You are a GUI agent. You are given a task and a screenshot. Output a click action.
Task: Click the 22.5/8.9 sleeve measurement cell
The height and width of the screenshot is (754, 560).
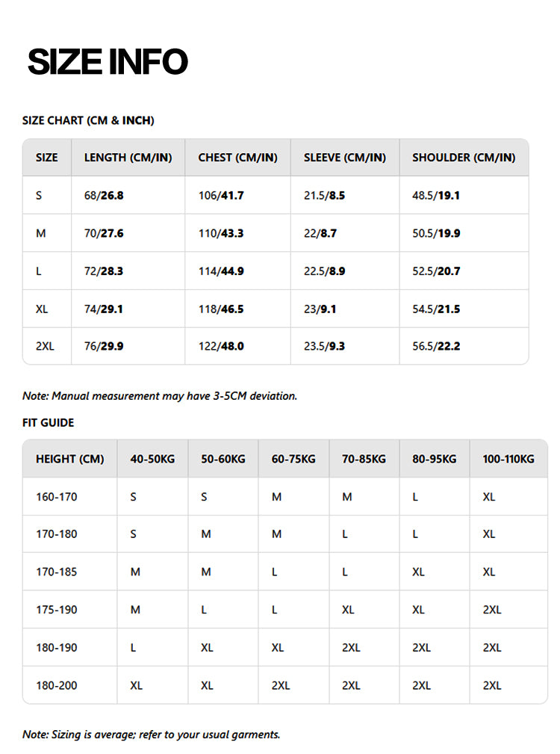coord(324,271)
